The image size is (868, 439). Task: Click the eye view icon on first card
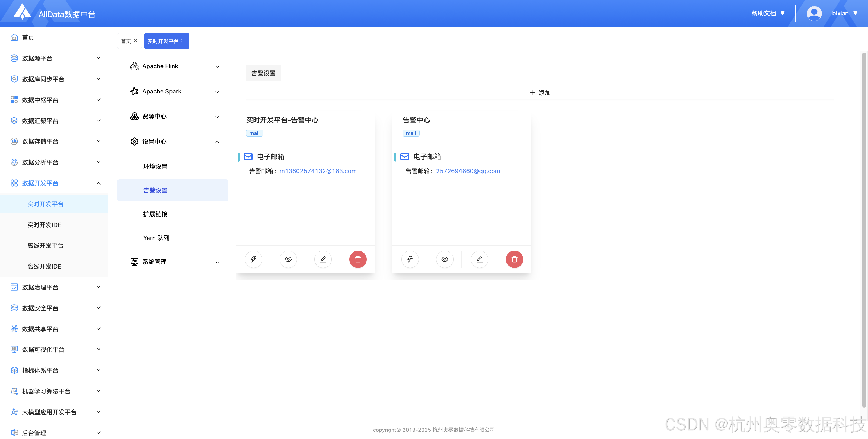point(288,259)
